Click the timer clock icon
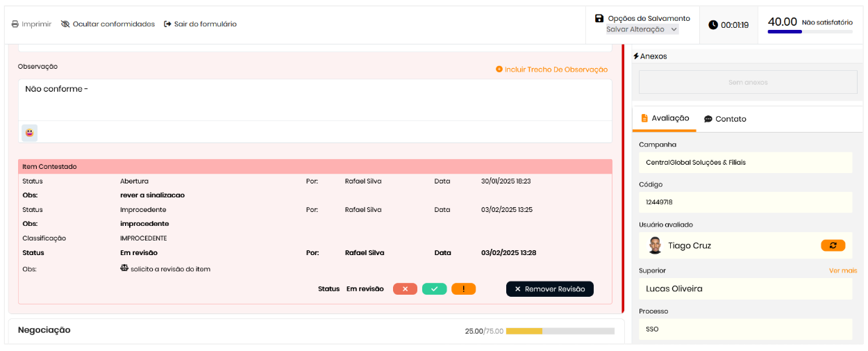Screen dimensions: 868x351 point(713,25)
